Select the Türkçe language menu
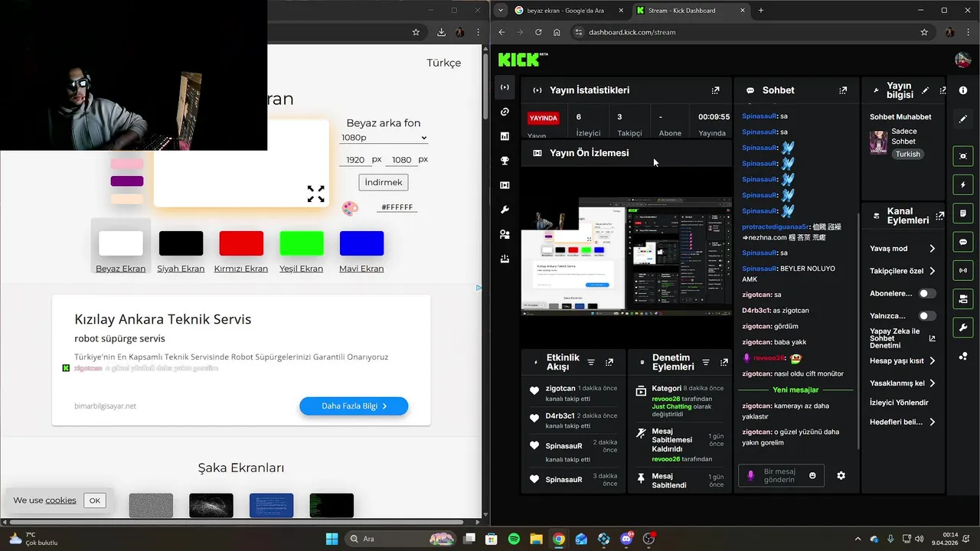The width and height of the screenshot is (980, 551). (444, 63)
